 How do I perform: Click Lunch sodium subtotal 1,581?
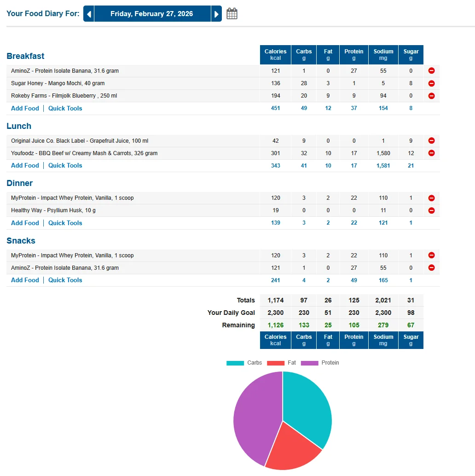[x=383, y=165]
